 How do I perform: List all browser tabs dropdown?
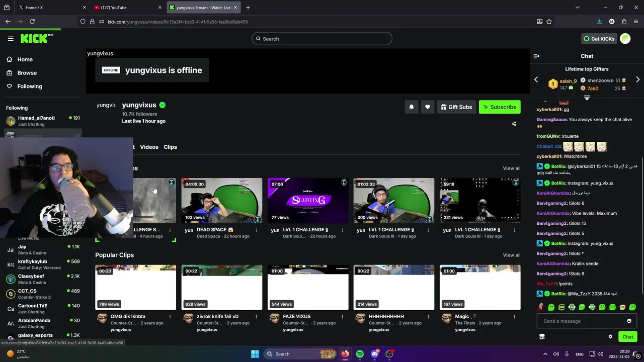pos(577,8)
